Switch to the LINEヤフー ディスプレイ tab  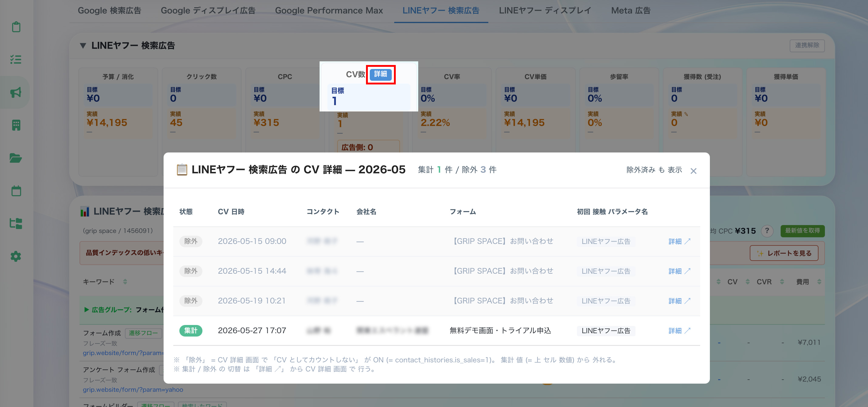pos(545,10)
